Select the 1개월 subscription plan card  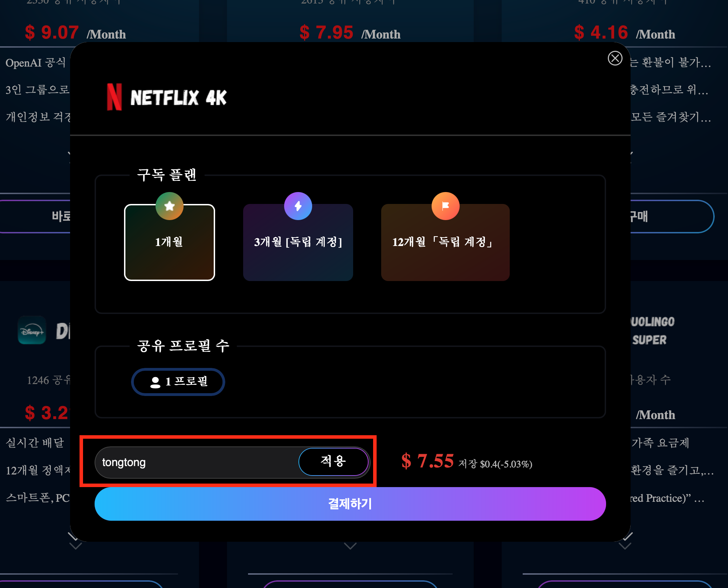click(170, 245)
